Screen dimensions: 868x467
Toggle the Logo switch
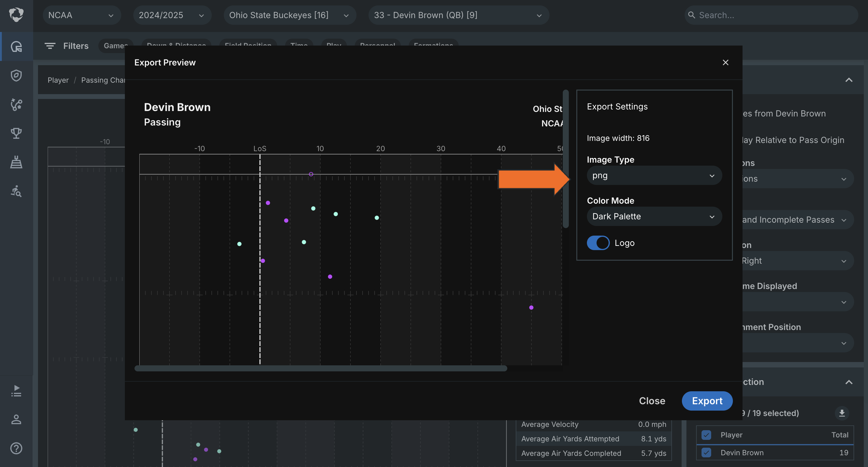coord(598,243)
